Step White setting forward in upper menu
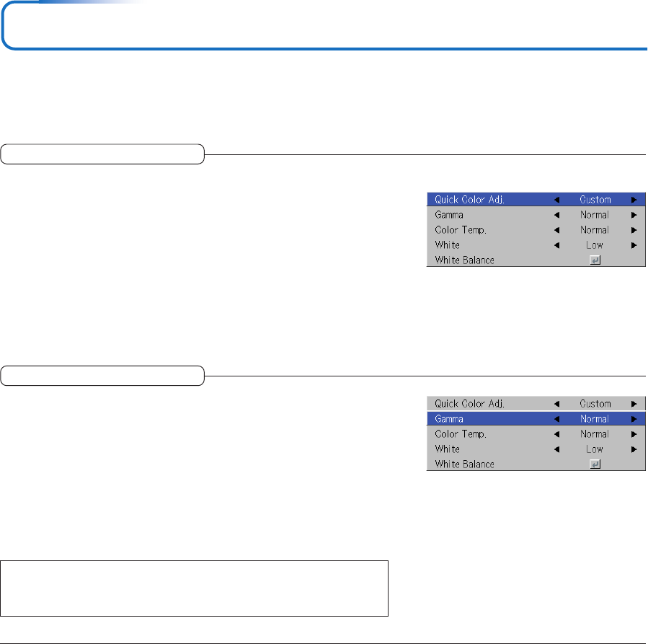The width and height of the screenshot is (648, 644). tap(634, 245)
